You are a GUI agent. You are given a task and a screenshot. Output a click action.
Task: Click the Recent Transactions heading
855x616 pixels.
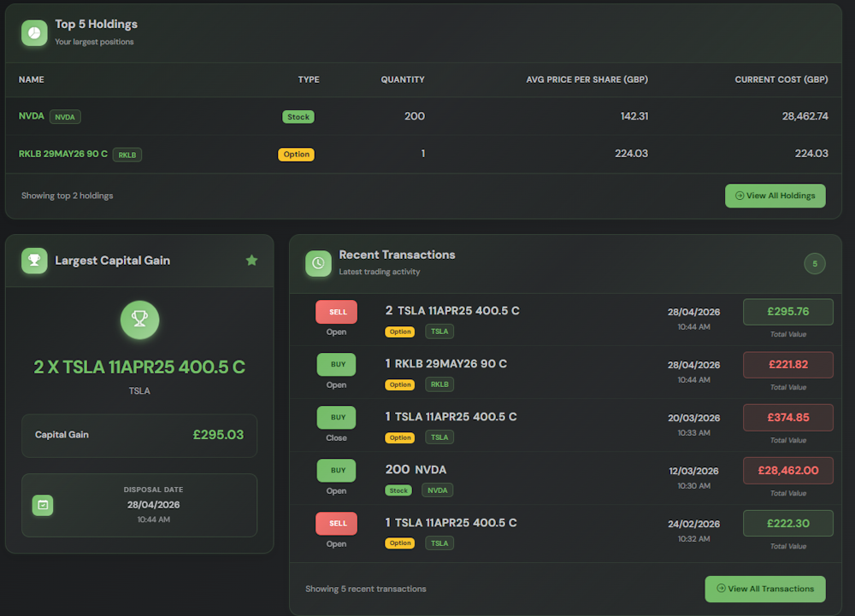click(x=397, y=255)
